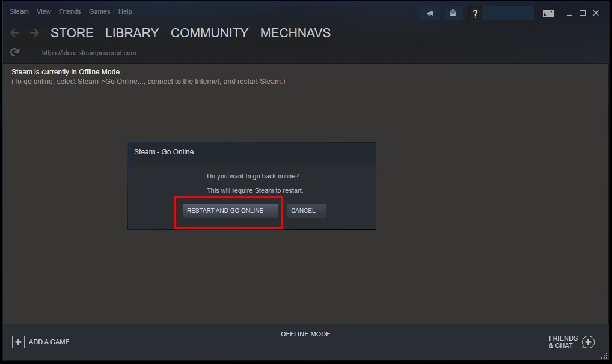Open the inbox envelope icon
Viewport: 612px width, 364px height.
[453, 13]
